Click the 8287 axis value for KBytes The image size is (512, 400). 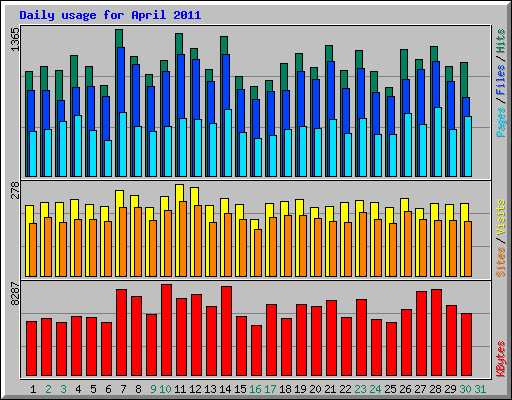[x=15, y=294]
